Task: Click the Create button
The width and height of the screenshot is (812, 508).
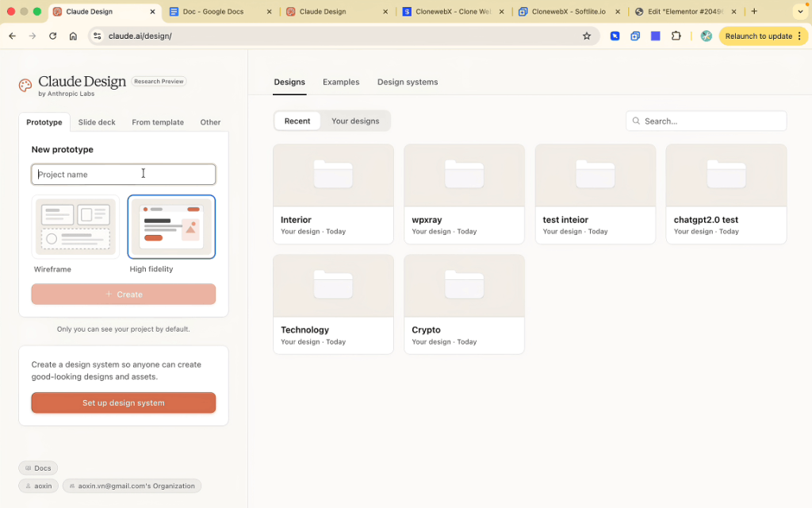Action: [123, 294]
